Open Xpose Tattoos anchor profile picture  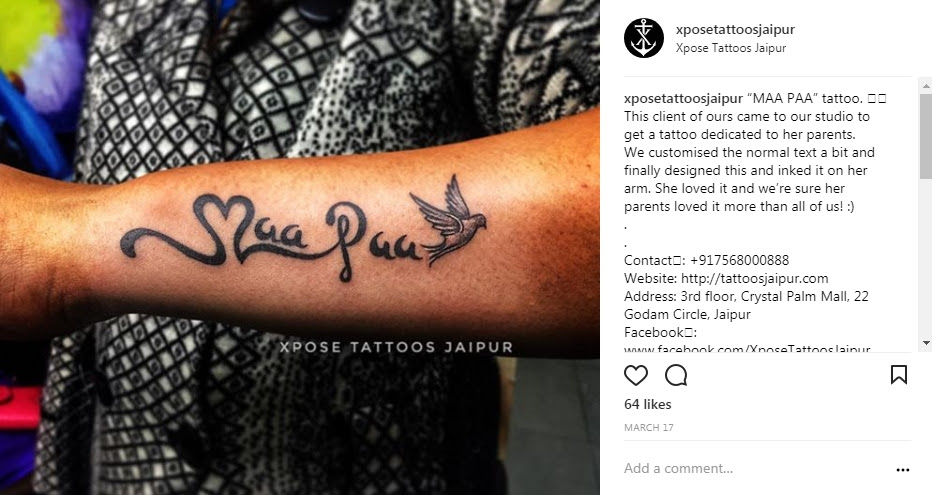[x=644, y=38]
